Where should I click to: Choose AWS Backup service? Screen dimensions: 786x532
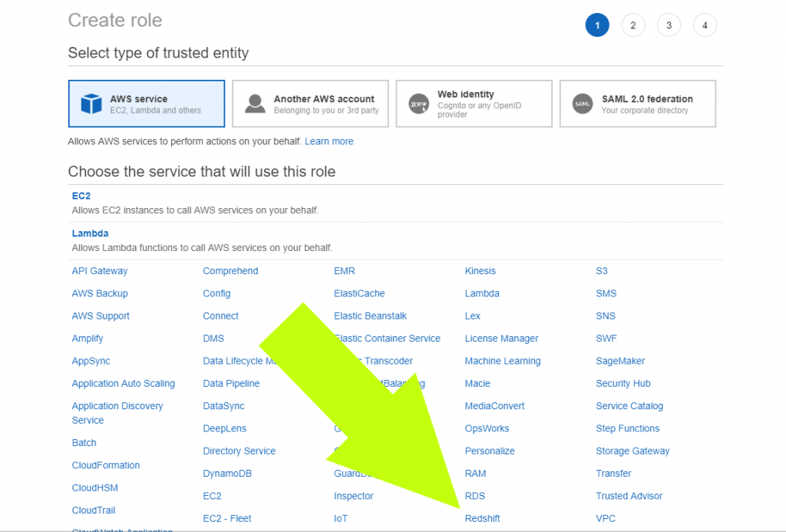pos(100,293)
